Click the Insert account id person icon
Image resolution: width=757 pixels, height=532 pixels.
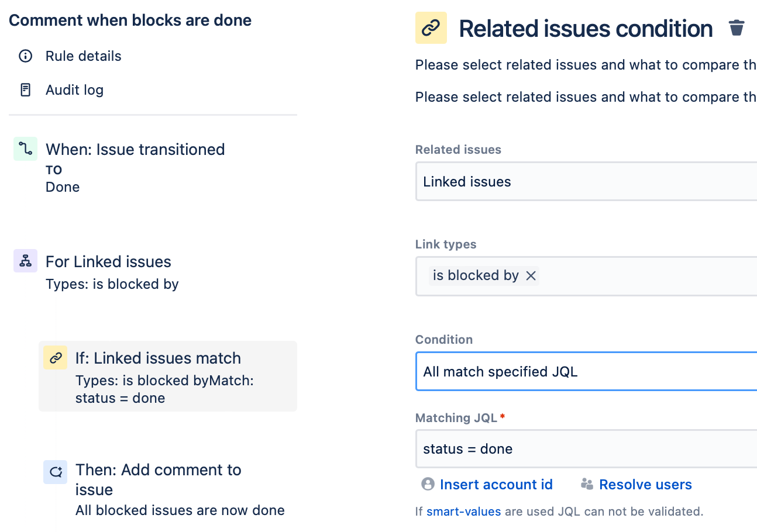click(428, 484)
